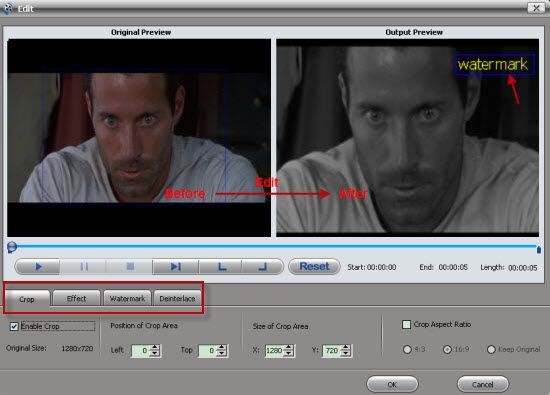Decrease the crop X size
Viewport: 550px width, 395px height.
[289, 354]
